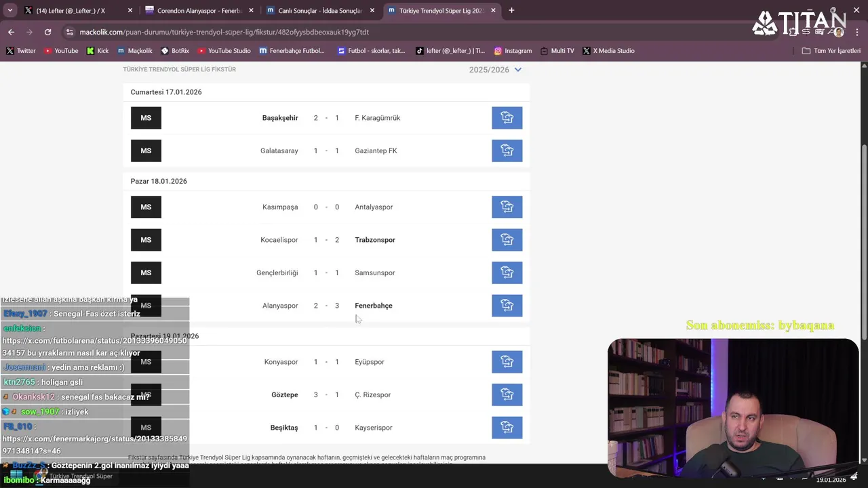Expand the 2025/2026 season dropdown

point(495,70)
